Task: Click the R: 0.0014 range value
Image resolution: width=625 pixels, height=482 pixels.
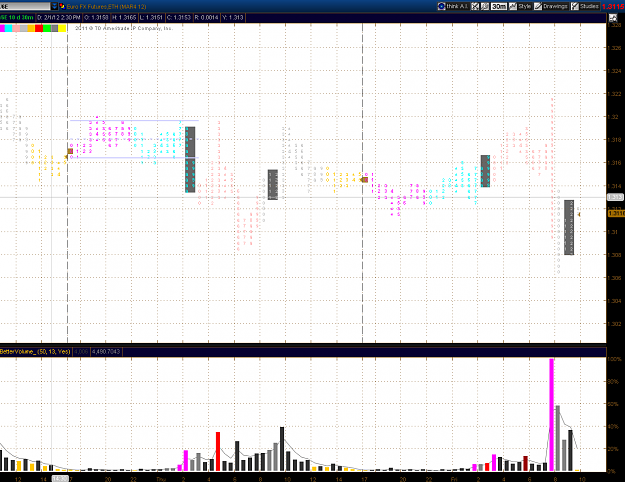Action: coord(206,18)
